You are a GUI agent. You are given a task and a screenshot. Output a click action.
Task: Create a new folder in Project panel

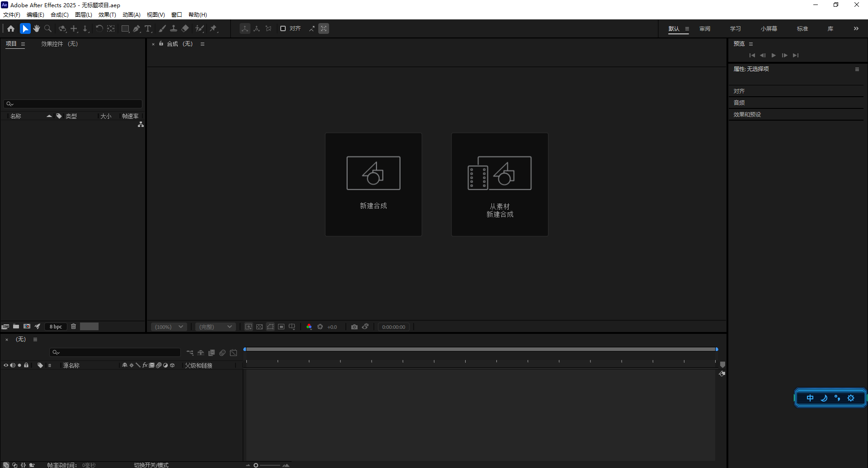tap(16, 327)
